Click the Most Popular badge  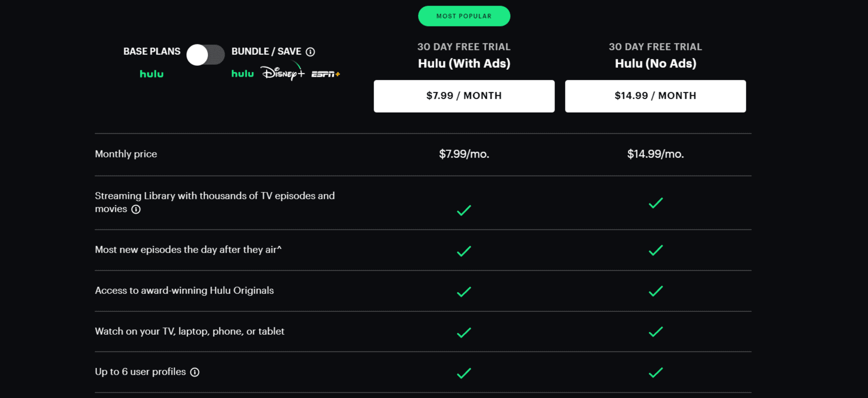pyautogui.click(x=463, y=15)
